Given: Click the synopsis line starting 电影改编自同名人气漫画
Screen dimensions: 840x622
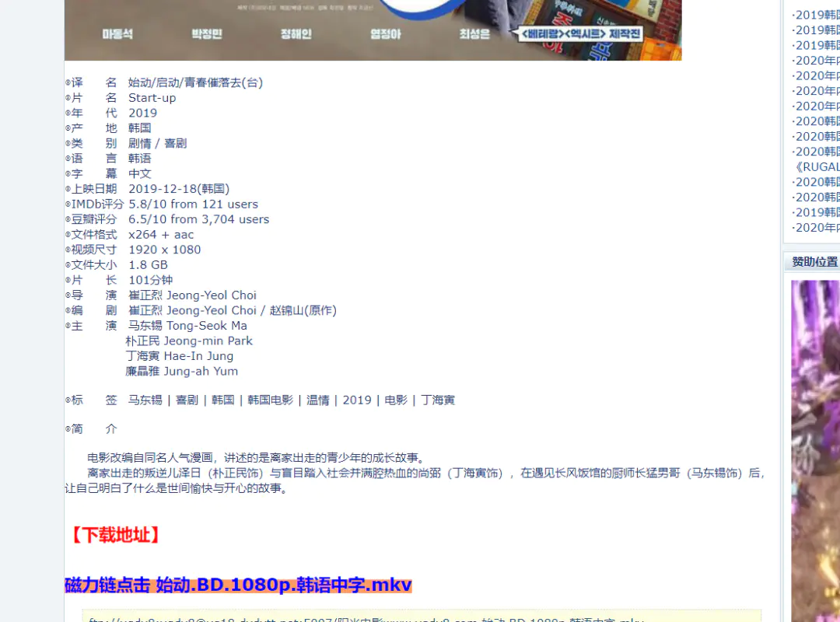Looking at the screenshot, I should point(257,458).
